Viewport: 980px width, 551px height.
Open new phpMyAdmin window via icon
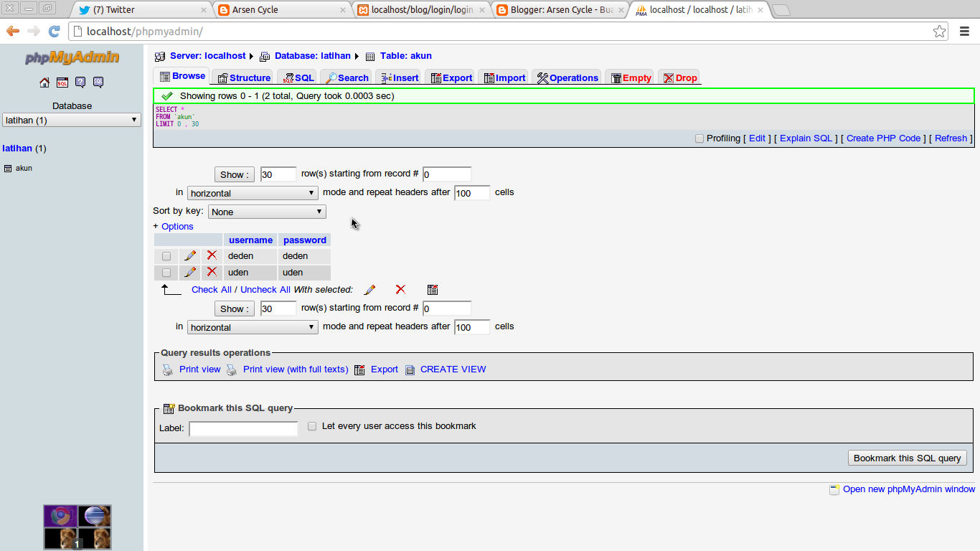click(834, 489)
